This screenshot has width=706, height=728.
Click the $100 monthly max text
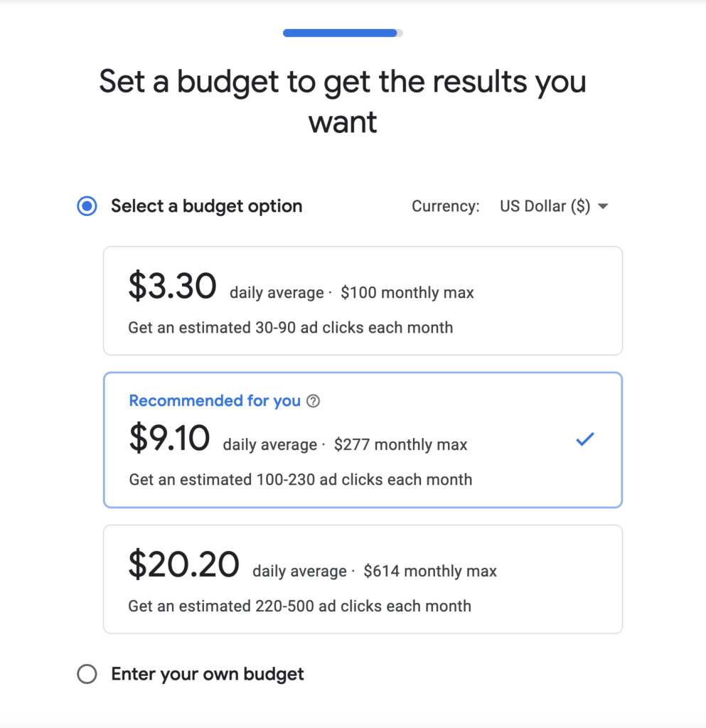click(x=407, y=292)
